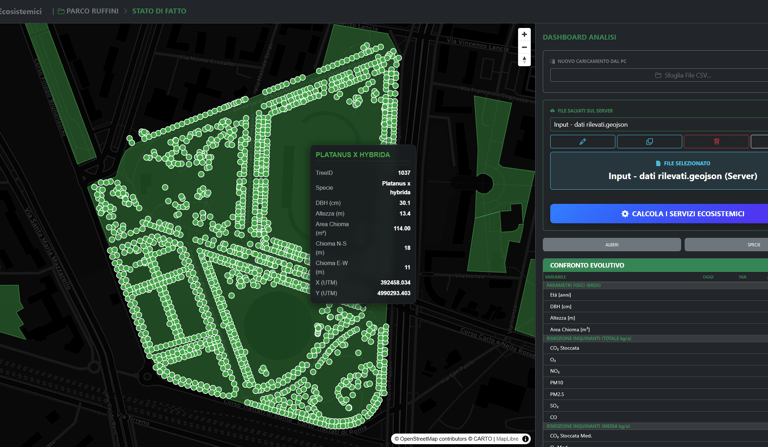Click the CO table row
768x447 pixels.
655,417
